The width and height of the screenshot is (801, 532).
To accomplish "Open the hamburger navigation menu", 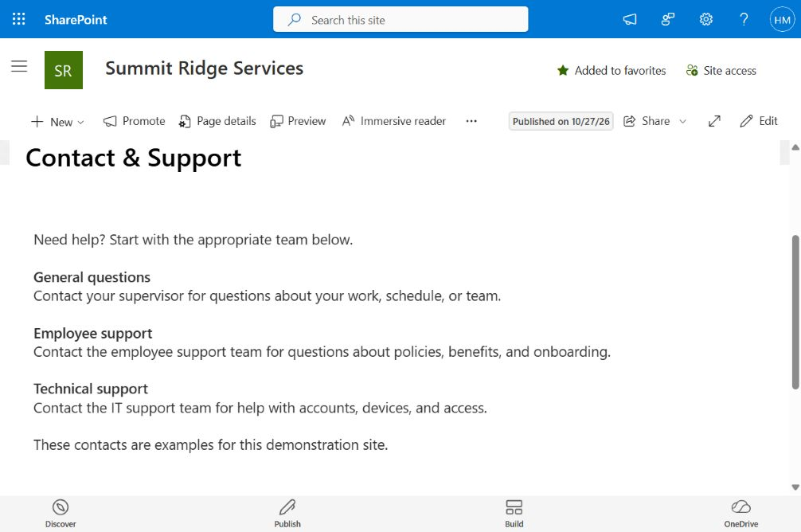I will (x=19, y=66).
